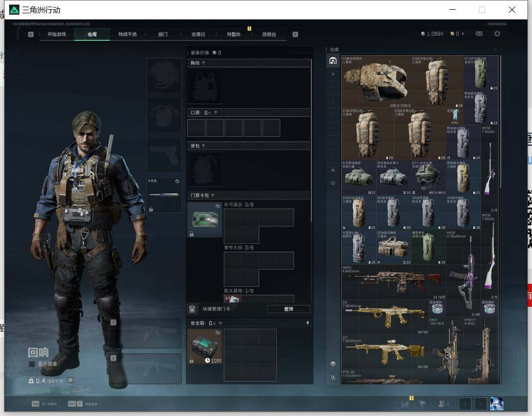
Task: Select the camouflage armor vest 105.0/105.0
Action: tap(376, 82)
